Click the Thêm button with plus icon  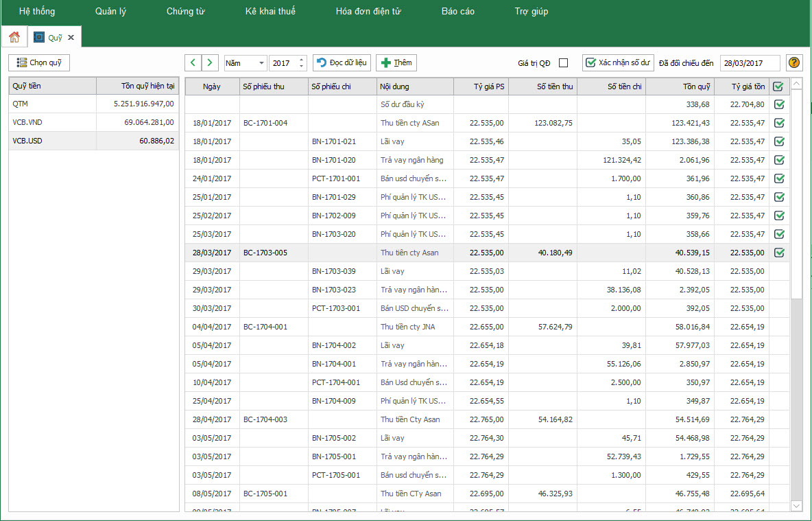coord(396,62)
